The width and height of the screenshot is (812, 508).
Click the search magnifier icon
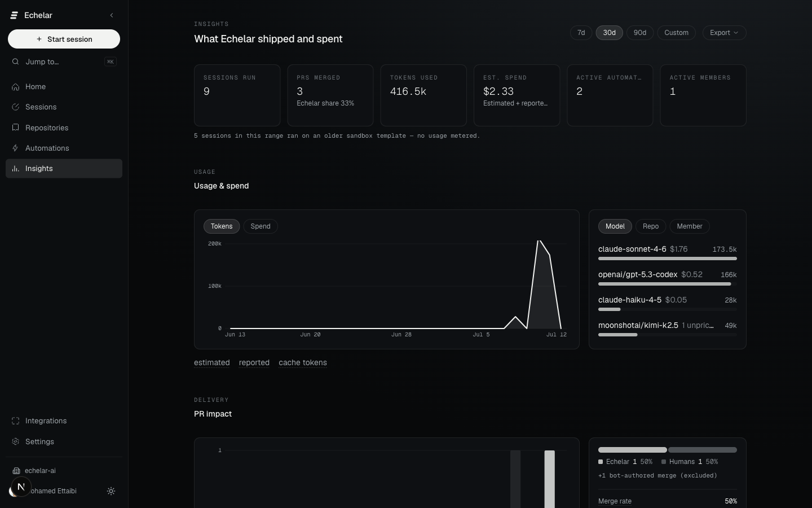[16, 62]
